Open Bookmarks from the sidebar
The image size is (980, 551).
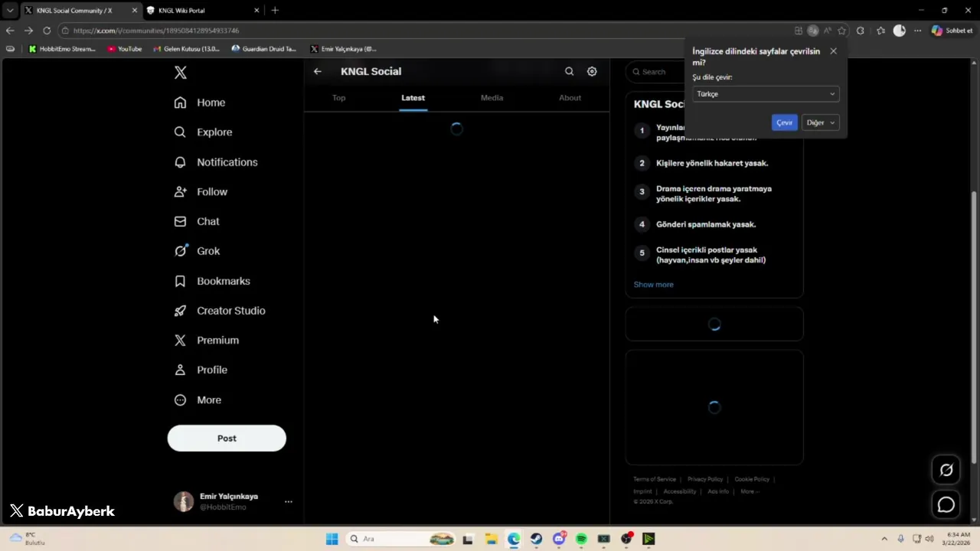(x=212, y=281)
